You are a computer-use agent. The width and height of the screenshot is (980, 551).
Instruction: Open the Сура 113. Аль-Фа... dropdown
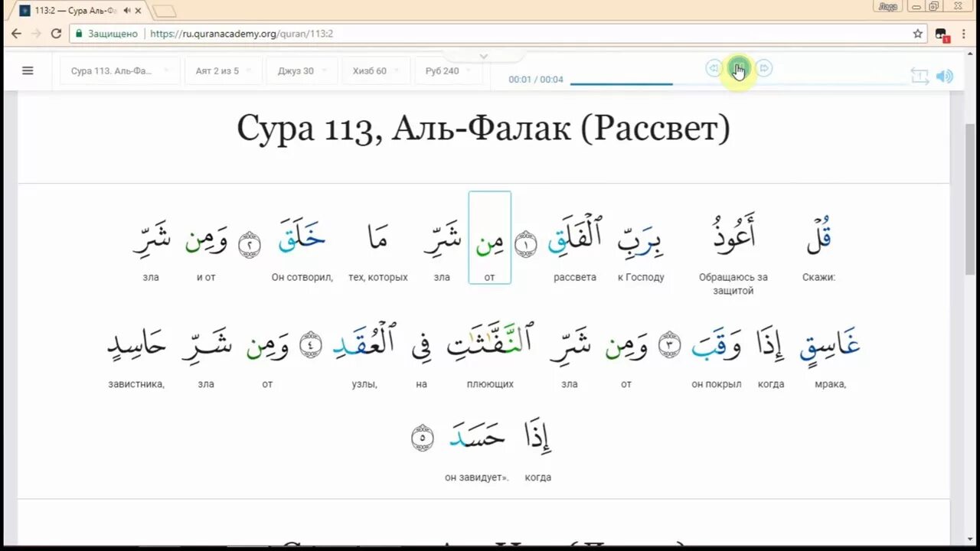pyautogui.click(x=120, y=70)
